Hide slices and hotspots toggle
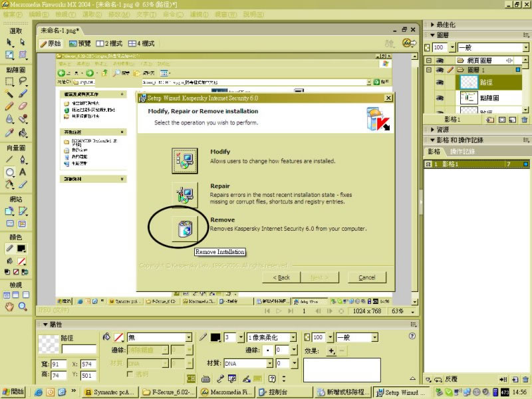Viewport: 532px width, 399px height. point(10,223)
